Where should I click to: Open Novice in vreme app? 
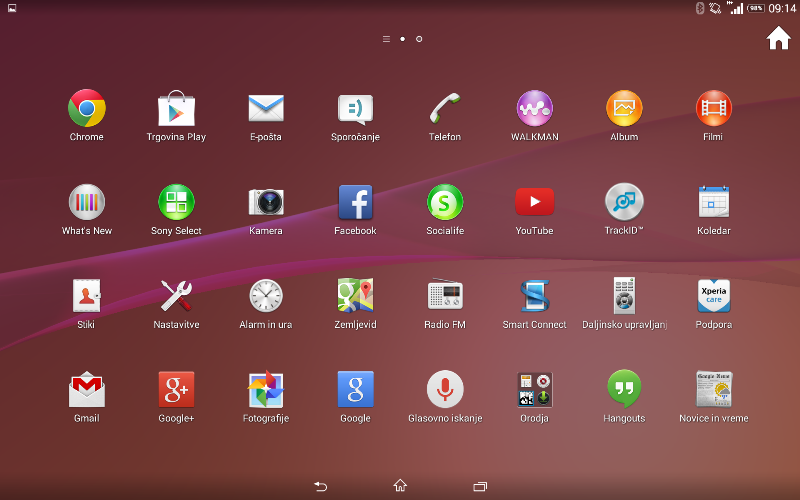click(713, 389)
